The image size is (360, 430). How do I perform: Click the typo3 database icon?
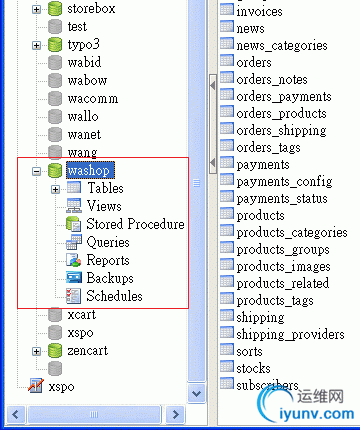[x=55, y=45]
